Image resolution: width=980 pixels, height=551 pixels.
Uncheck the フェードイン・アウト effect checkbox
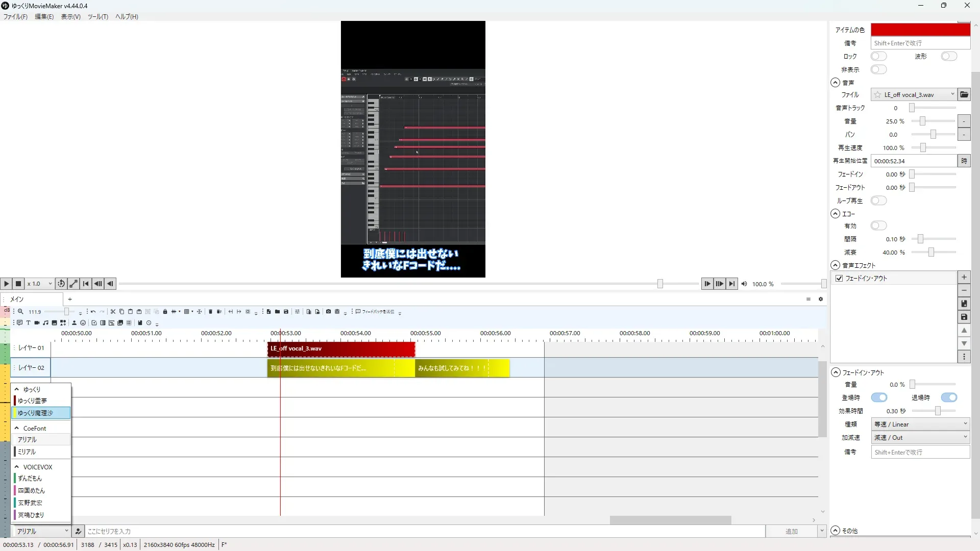[x=839, y=279]
